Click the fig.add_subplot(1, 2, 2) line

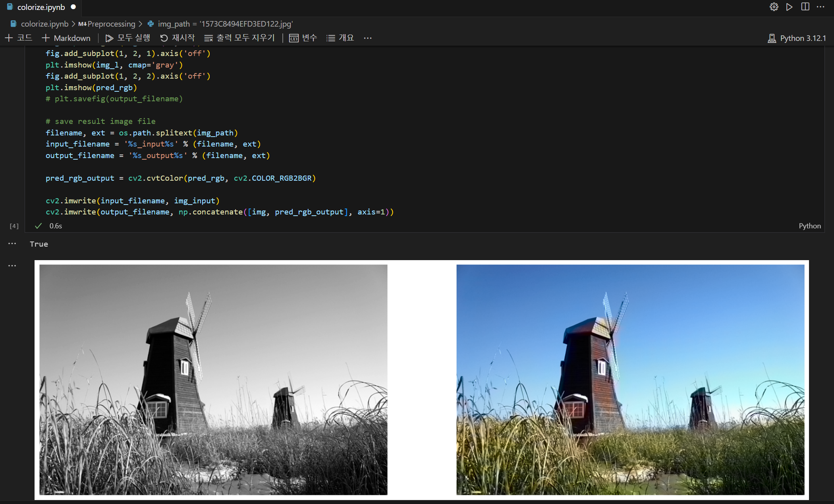click(x=128, y=76)
